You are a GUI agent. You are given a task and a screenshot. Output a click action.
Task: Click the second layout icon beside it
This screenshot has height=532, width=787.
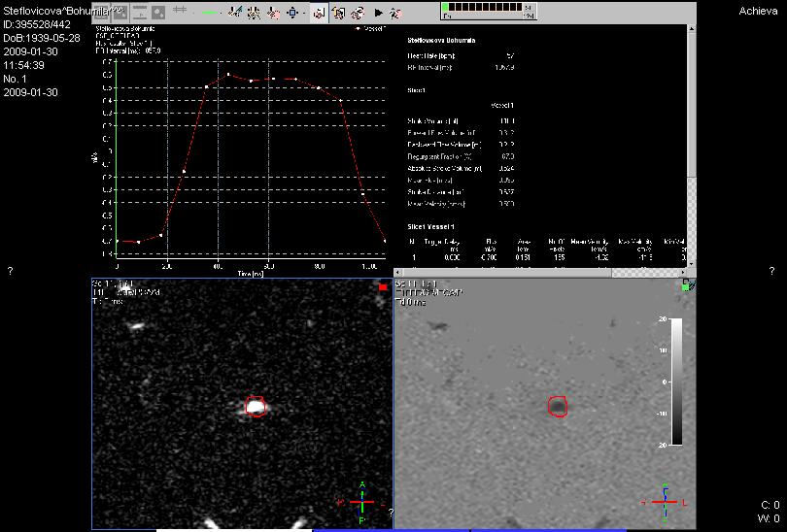pyautogui.click(x=120, y=12)
